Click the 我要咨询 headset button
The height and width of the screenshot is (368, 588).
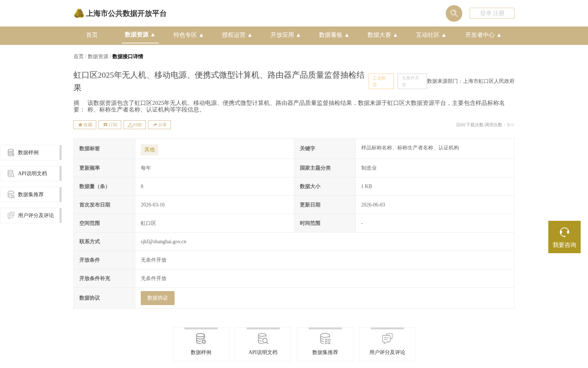(564, 237)
